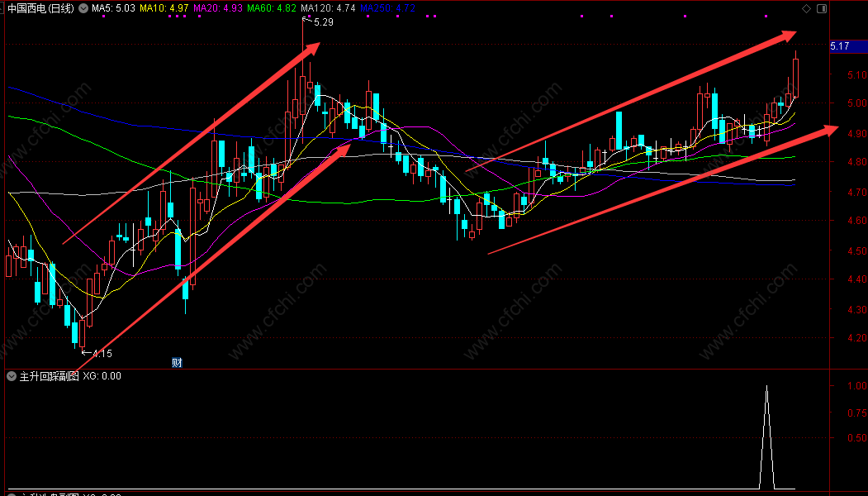Click the diamond marker icon at top right
The width and height of the screenshot is (868, 496).
click(806, 8)
